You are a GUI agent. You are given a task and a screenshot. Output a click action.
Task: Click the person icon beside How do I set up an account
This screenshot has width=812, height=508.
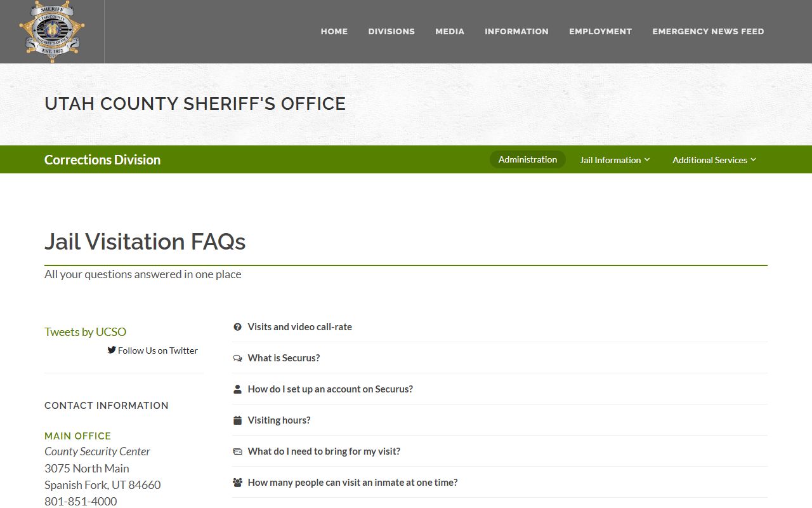(x=238, y=389)
